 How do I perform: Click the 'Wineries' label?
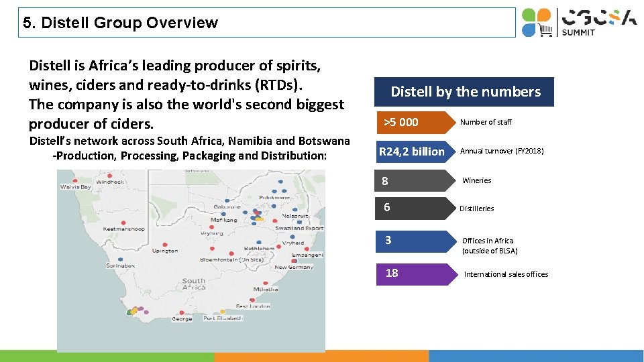click(x=476, y=180)
